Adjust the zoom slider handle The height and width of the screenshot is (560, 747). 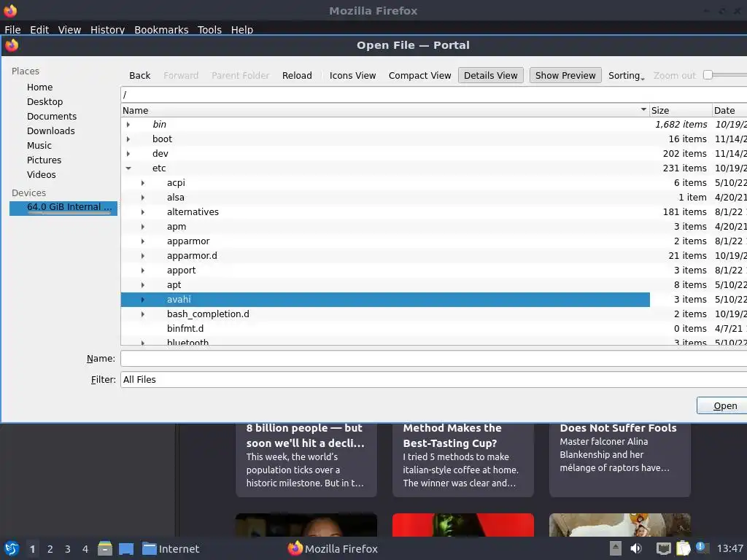pos(708,75)
